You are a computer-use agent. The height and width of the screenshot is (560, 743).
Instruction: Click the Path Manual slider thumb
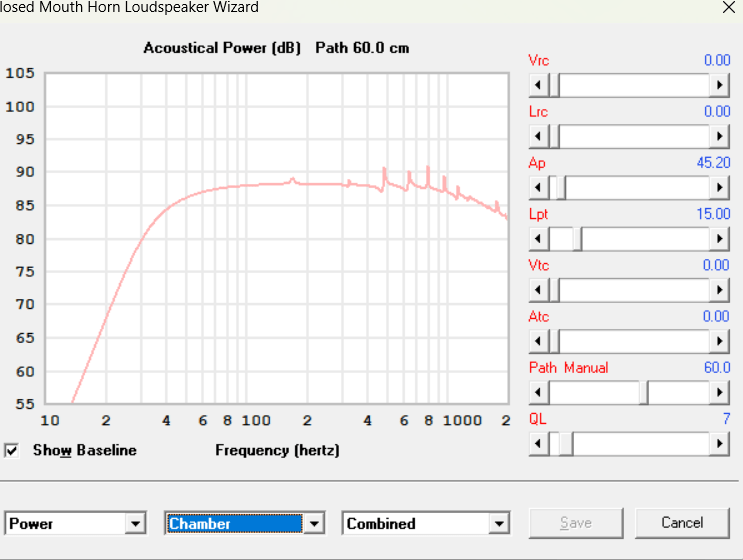pyautogui.click(x=643, y=392)
